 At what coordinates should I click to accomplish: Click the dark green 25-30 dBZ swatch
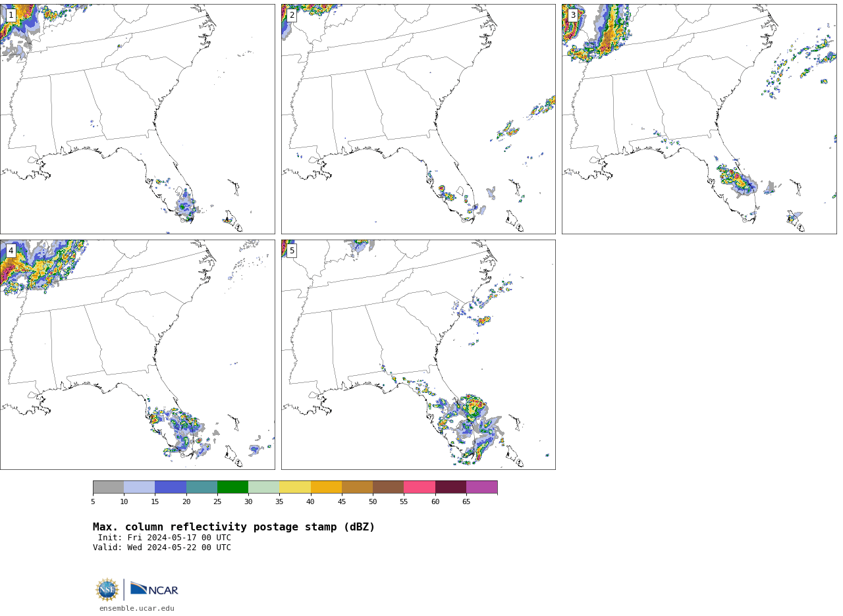coord(232,487)
